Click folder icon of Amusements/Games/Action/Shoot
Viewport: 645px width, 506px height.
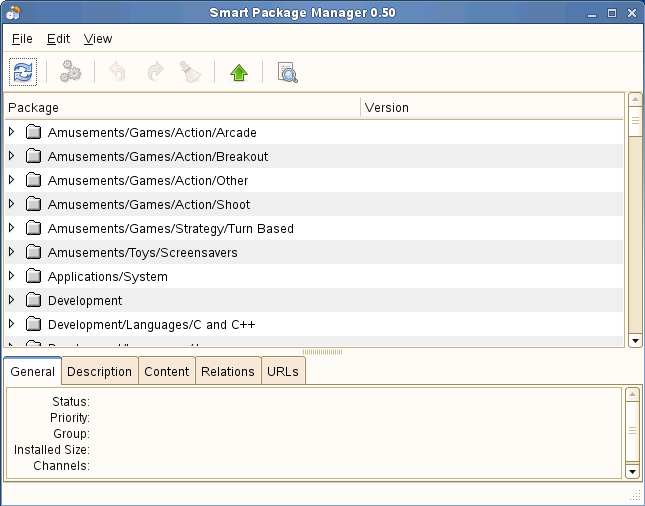tap(33, 204)
